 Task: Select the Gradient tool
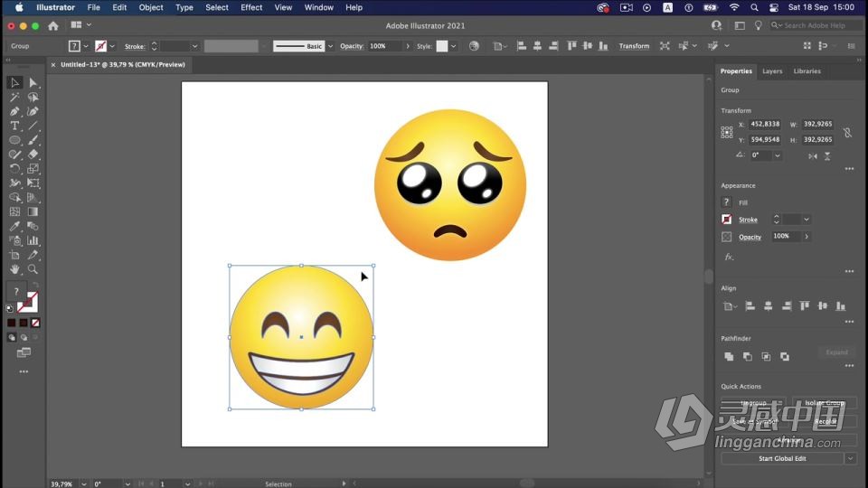tap(33, 211)
